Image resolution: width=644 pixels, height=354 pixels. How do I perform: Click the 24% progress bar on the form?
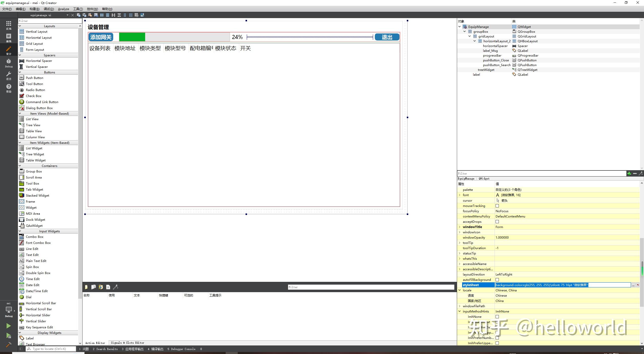pyautogui.click(x=174, y=37)
